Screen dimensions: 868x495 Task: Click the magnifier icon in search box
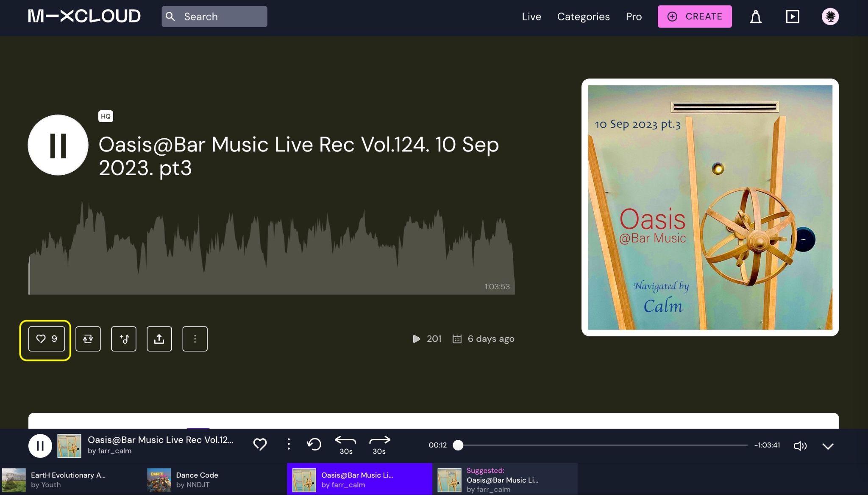(x=170, y=17)
